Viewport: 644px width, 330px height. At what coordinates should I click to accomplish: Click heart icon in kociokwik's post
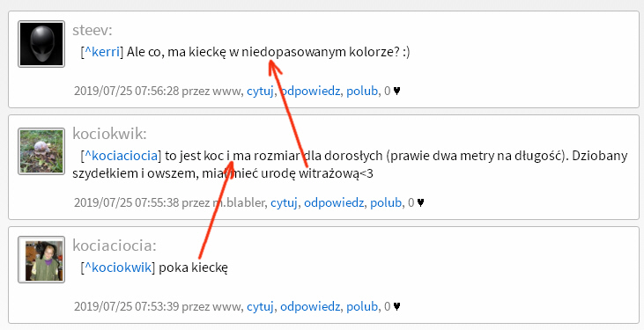coord(420,202)
